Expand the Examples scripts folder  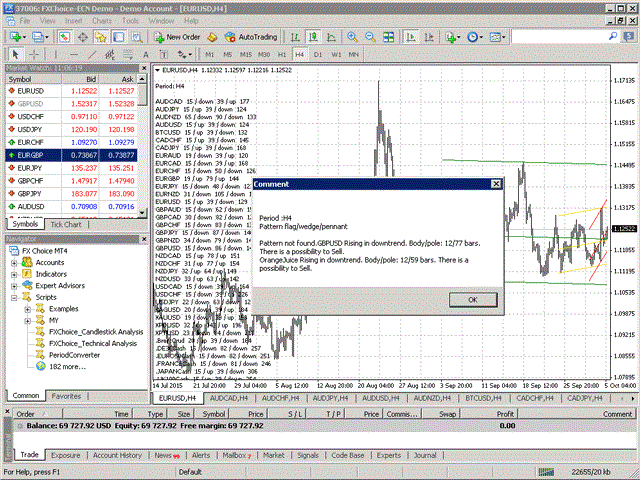(x=28, y=309)
